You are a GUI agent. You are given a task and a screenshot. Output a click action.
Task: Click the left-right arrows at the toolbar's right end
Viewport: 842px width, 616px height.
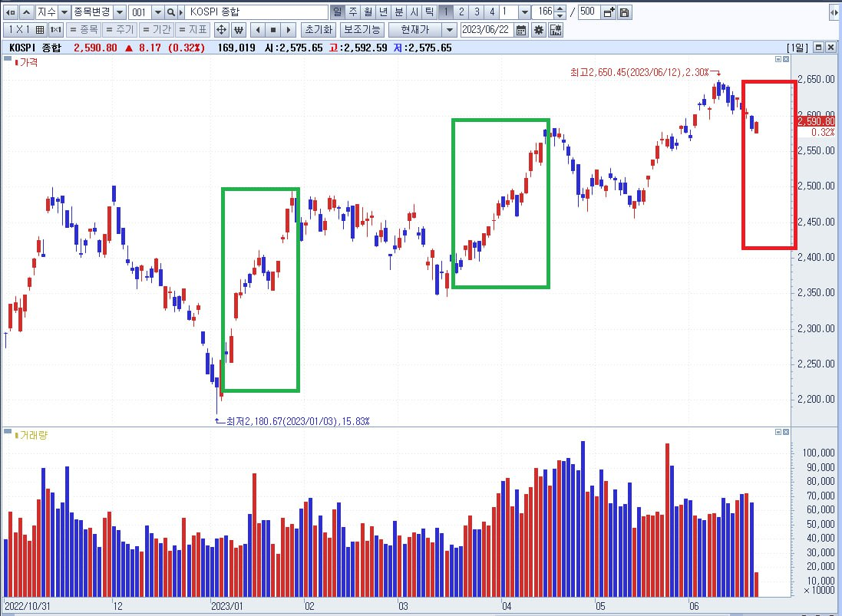[x=834, y=12]
